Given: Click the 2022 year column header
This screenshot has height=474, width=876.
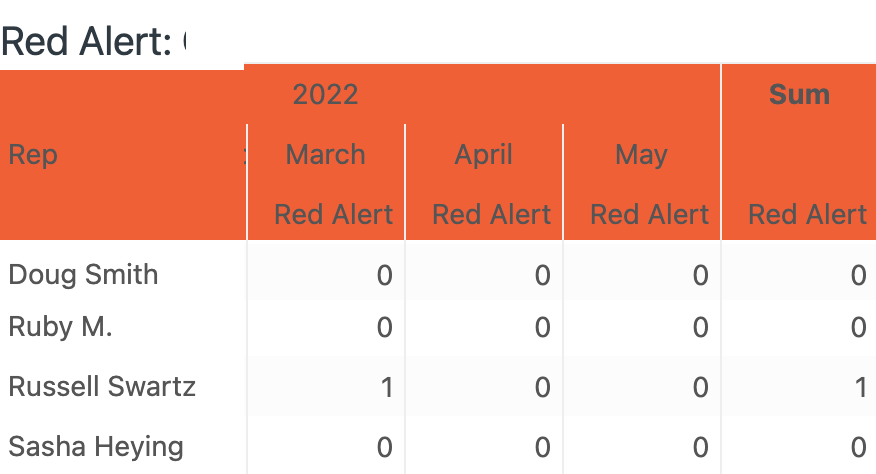Looking at the screenshot, I should [326, 95].
